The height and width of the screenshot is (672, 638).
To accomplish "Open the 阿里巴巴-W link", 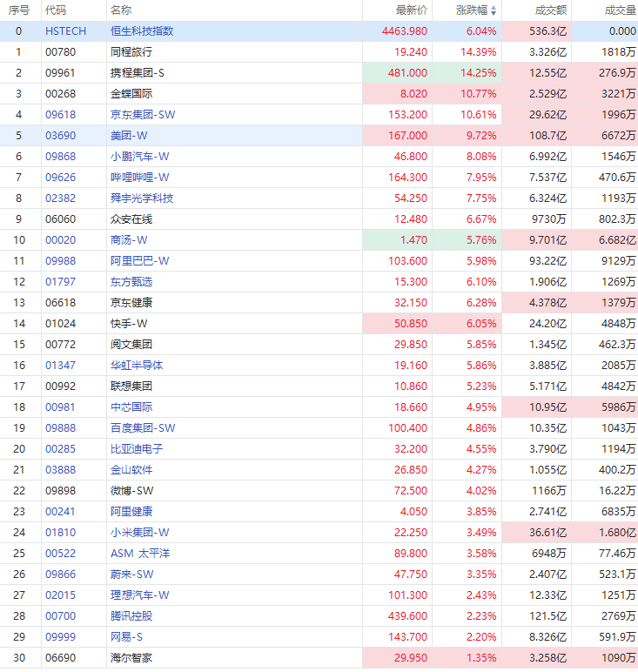I will [x=139, y=261].
